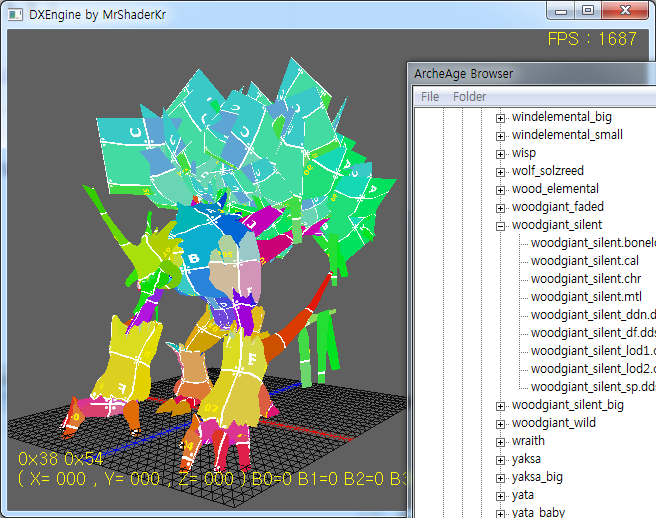The image size is (656, 518).
Task: Expand the windelemental_small folder
Action: pos(500,136)
